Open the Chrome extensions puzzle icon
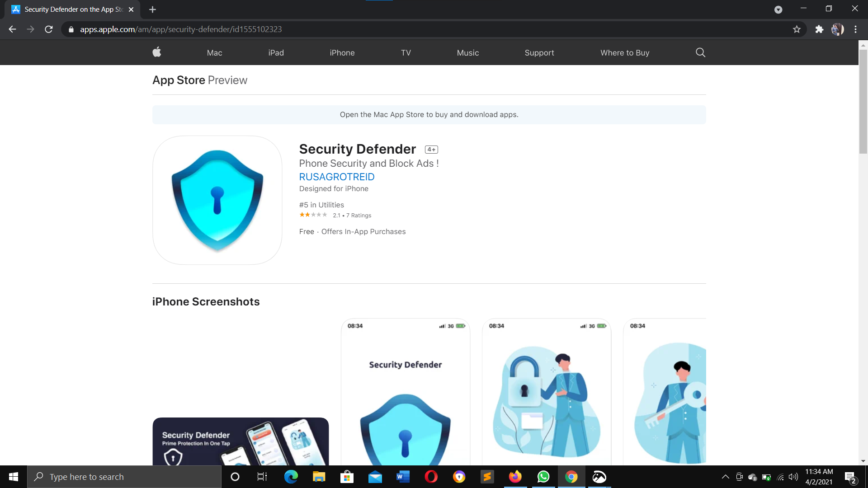This screenshot has width=868, height=488. (819, 29)
